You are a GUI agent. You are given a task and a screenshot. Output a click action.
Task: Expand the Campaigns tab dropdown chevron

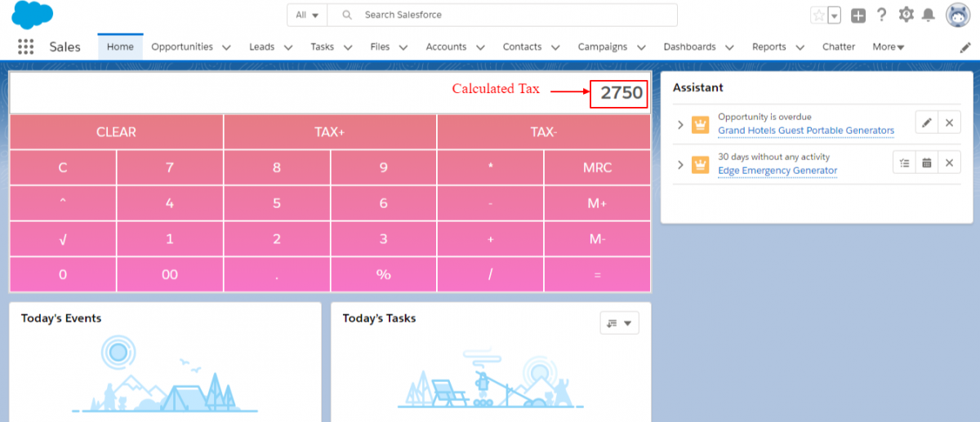(x=640, y=47)
